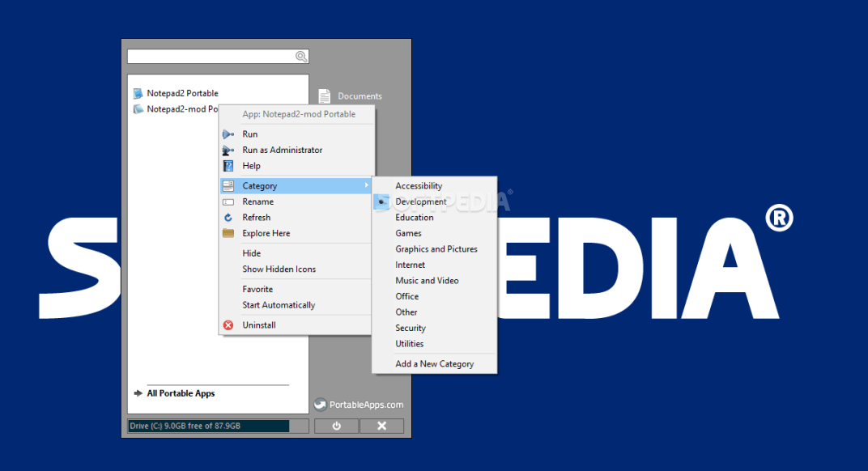Click Notepad2-mod Portable app name in the list

182,109
